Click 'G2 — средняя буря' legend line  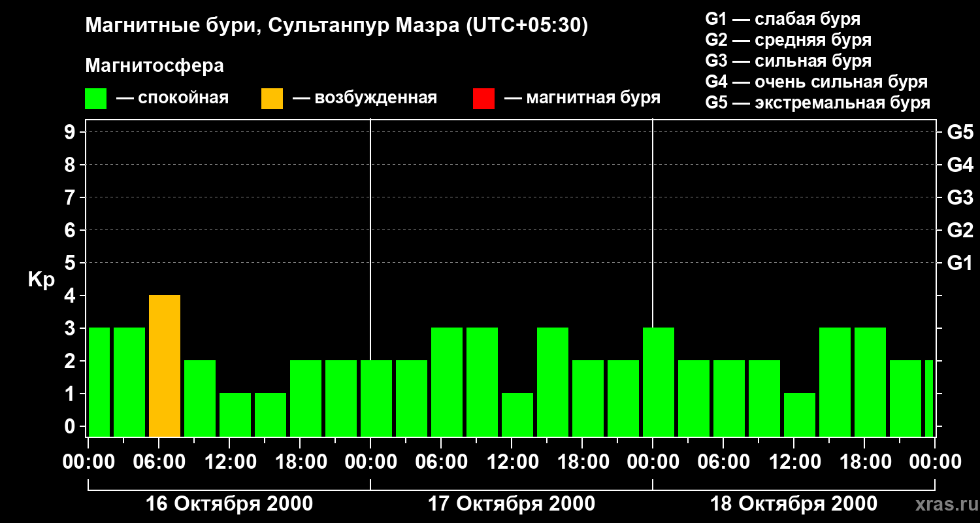[x=788, y=40]
